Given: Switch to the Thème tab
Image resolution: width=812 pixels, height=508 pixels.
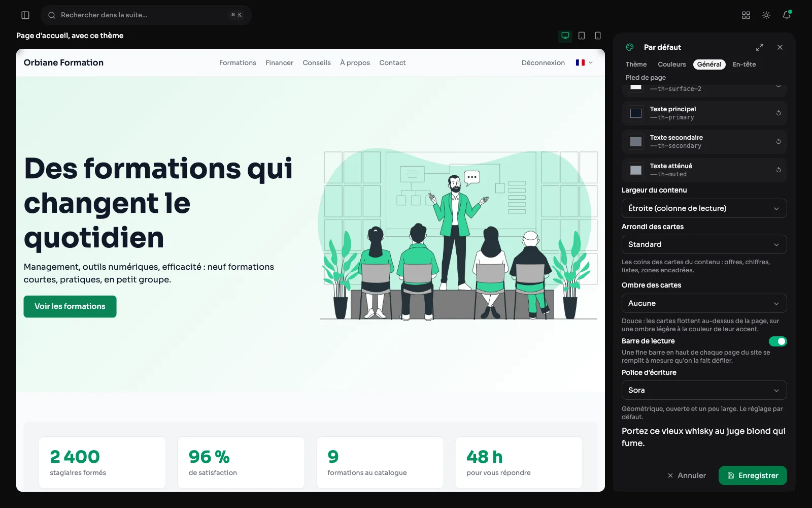Looking at the screenshot, I should point(636,65).
